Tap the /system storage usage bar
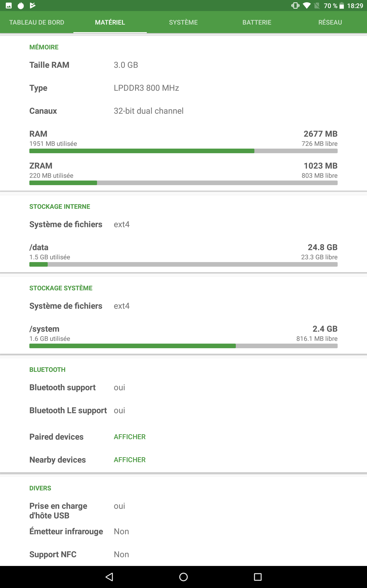The height and width of the screenshot is (588, 367). [183, 346]
